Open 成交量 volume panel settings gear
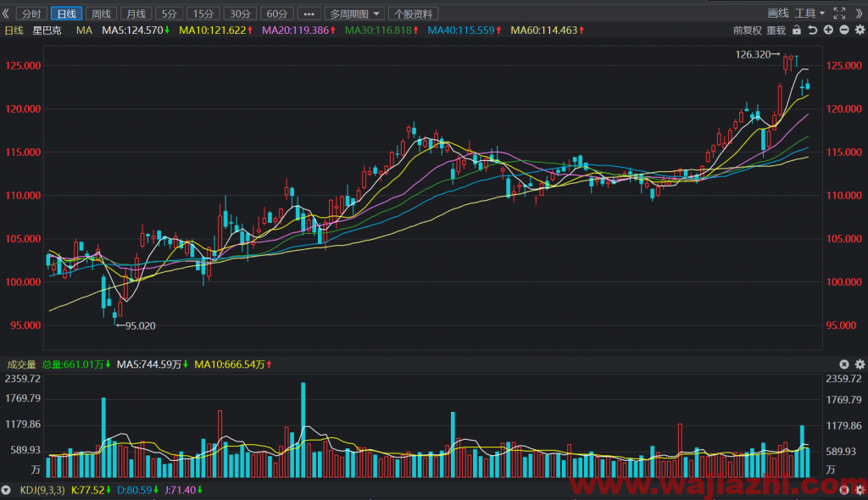868x500 pixels. (x=860, y=364)
